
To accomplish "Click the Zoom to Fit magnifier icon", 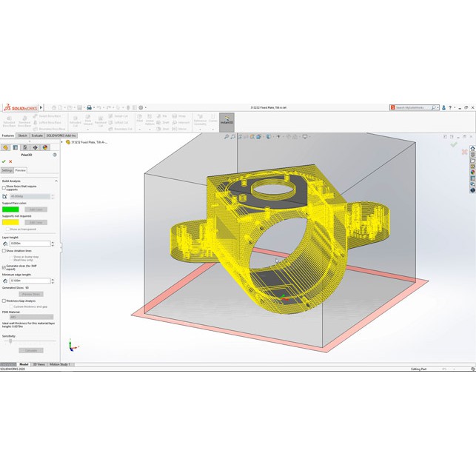I will [227, 137].
